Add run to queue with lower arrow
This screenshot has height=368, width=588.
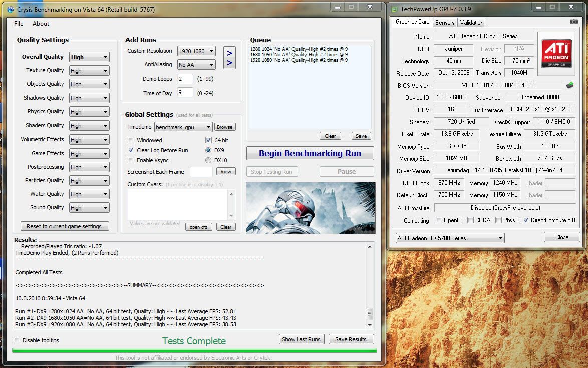tap(229, 63)
